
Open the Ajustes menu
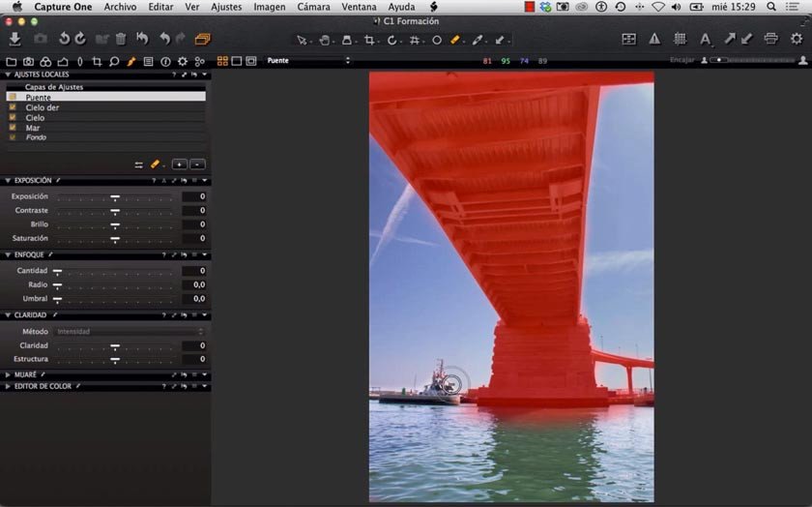tap(226, 7)
